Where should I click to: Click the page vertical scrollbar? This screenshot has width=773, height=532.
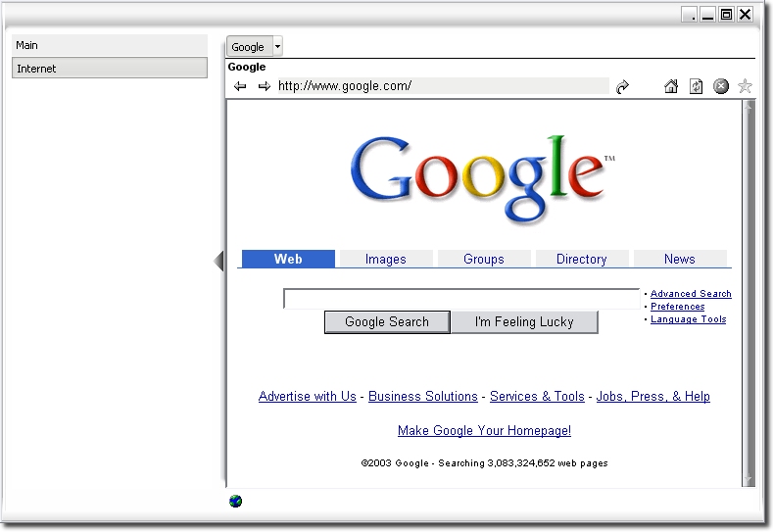pos(749,293)
